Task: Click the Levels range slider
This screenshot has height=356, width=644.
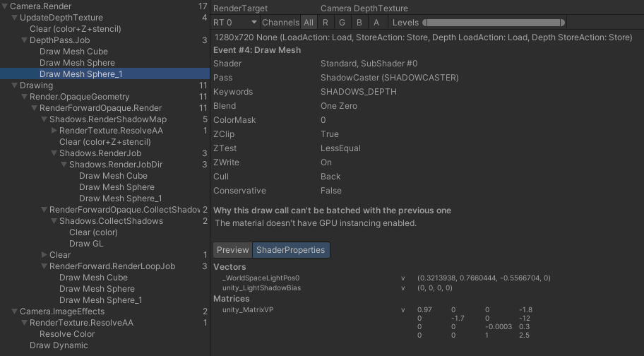Action: [x=494, y=23]
